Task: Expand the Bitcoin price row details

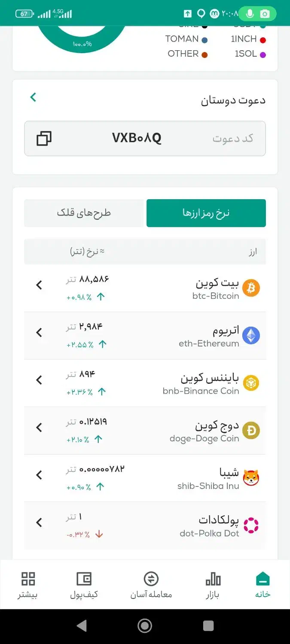Action: [x=39, y=285]
